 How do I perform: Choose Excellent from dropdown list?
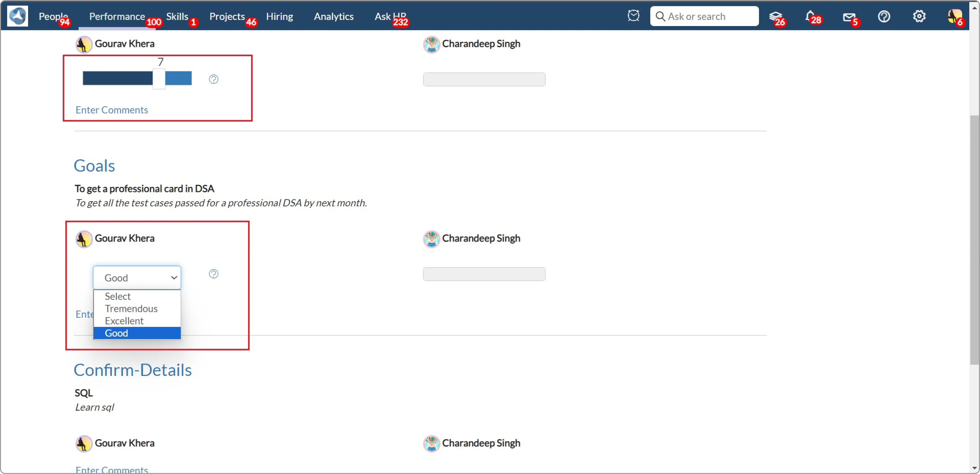[x=124, y=321]
